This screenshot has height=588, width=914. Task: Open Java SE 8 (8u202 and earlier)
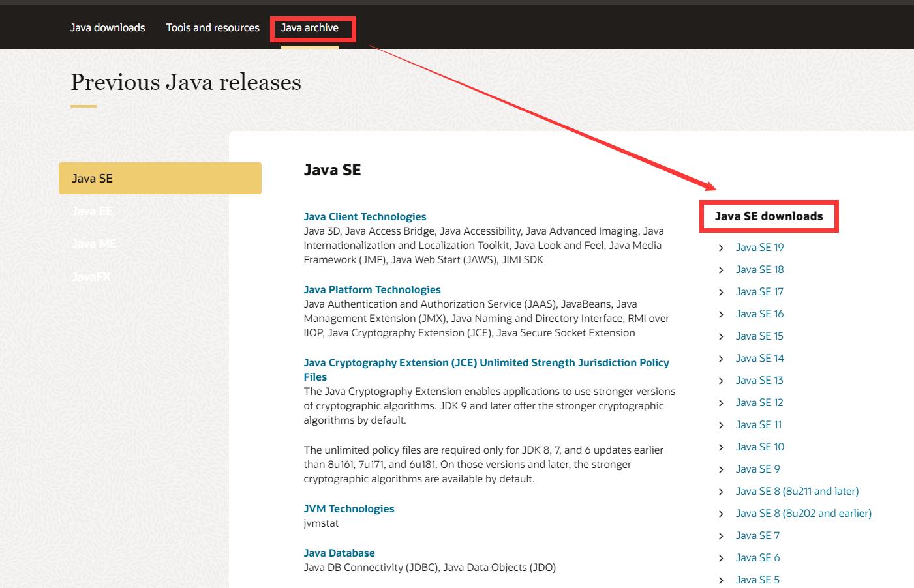click(804, 513)
